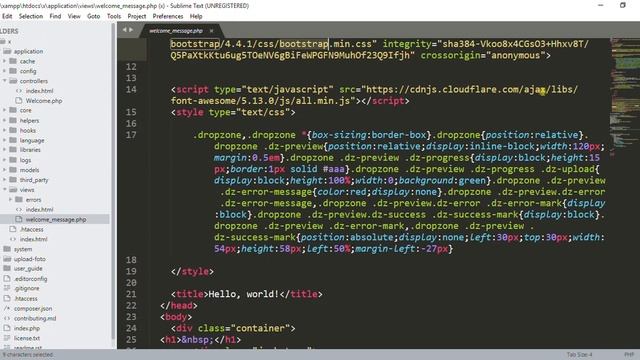
Task: Open the Project menu
Action: click(x=137, y=16)
